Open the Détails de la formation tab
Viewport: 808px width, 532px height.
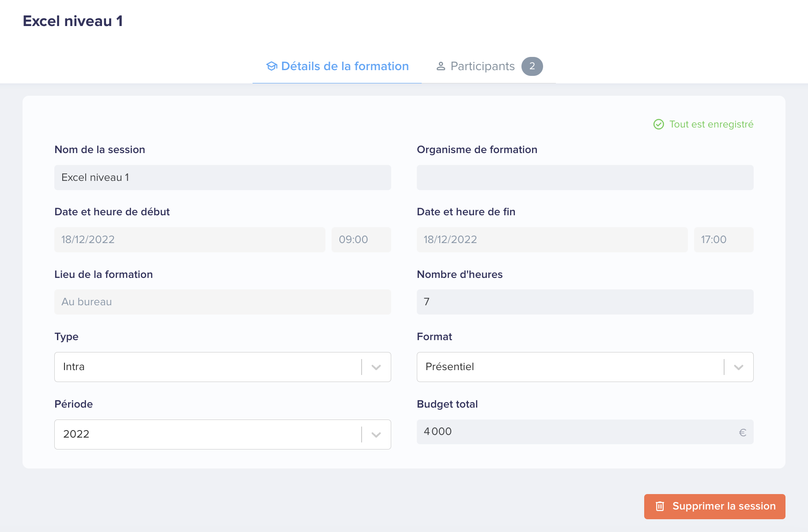tap(337, 66)
